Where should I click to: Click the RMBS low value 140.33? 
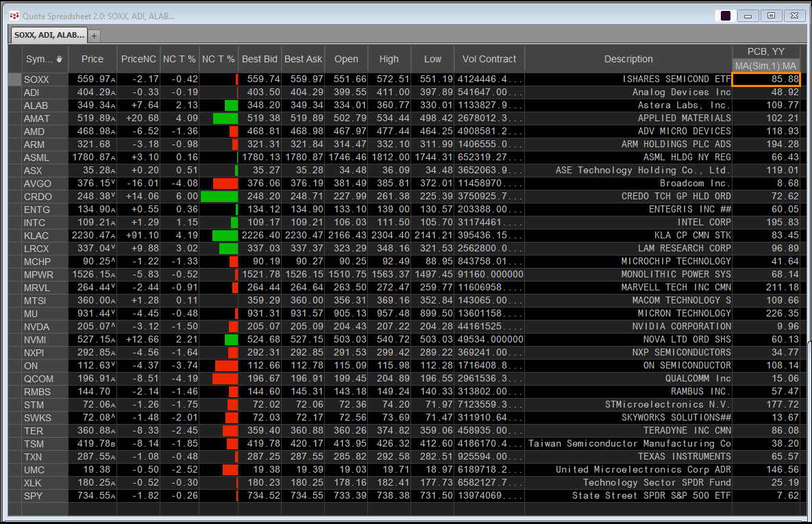point(432,391)
